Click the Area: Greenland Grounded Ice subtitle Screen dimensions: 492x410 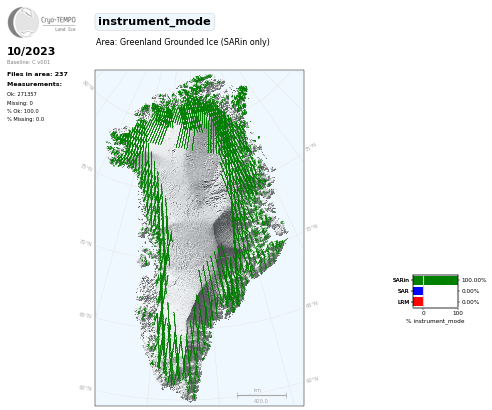click(183, 42)
